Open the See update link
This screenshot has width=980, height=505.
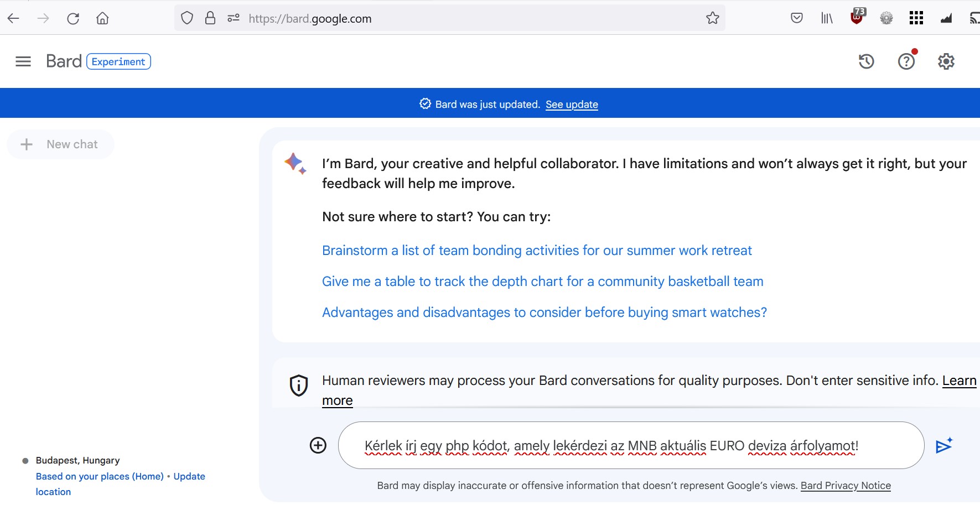[572, 104]
